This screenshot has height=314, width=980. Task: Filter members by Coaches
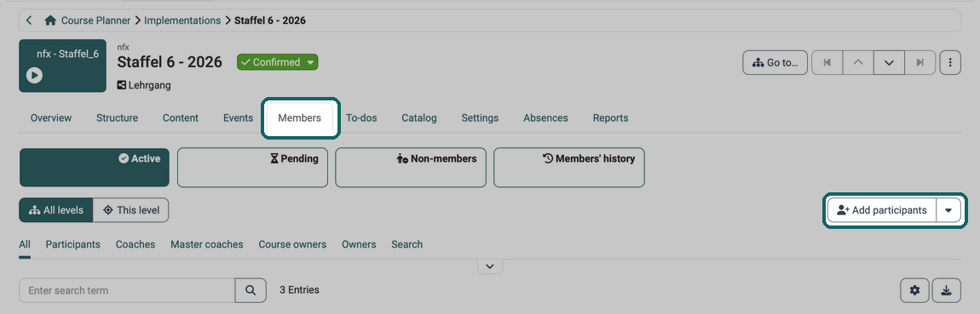point(135,245)
